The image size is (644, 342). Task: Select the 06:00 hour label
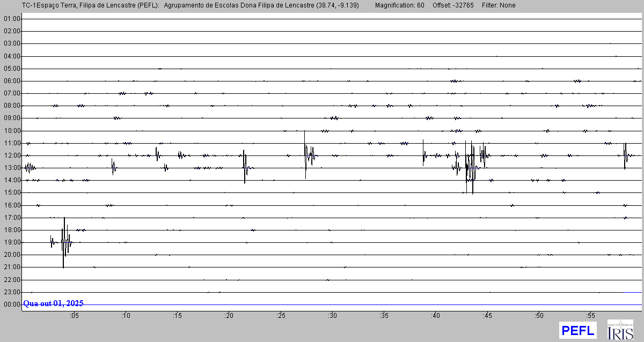(x=11, y=81)
